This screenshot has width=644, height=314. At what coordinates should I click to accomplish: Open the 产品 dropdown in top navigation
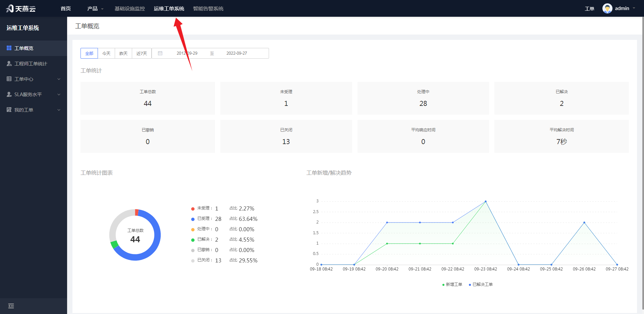[x=95, y=8]
